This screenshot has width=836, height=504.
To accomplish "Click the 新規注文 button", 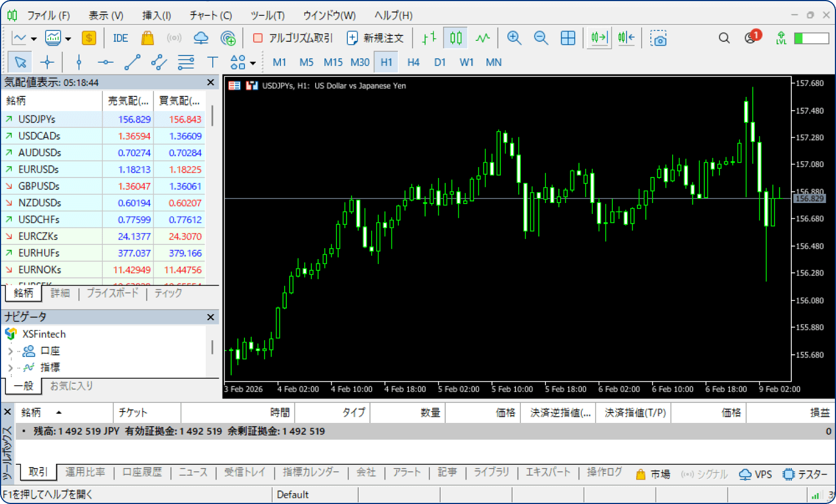I will tap(375, 38).
